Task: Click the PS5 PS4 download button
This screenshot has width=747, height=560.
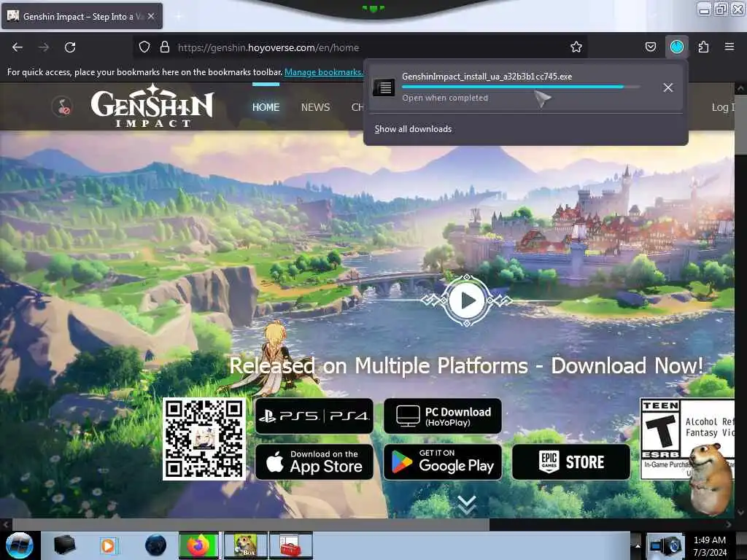Action: [x=314, y=416]
